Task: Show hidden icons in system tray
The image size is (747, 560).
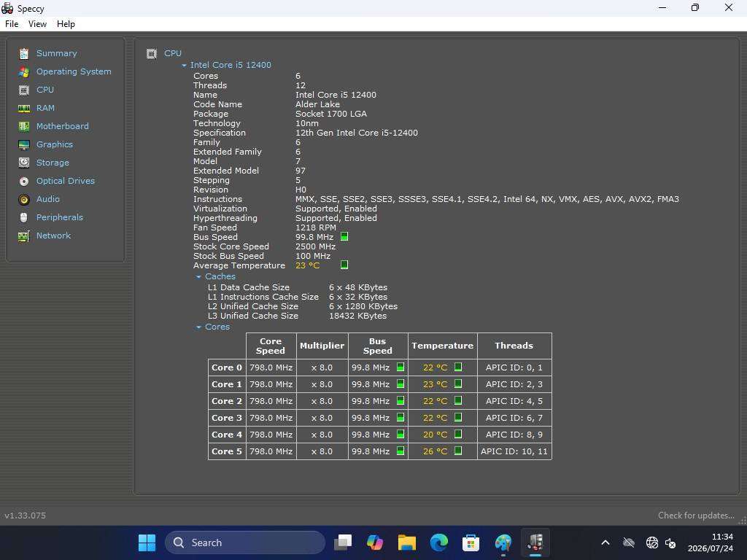Action: [x=605, y=542]
